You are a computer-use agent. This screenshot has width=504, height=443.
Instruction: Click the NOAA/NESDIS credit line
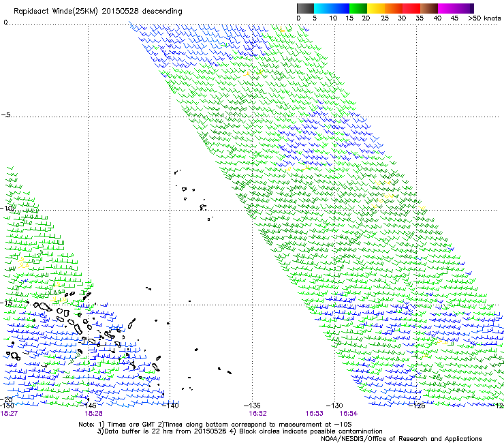click(x=401, y=439)
